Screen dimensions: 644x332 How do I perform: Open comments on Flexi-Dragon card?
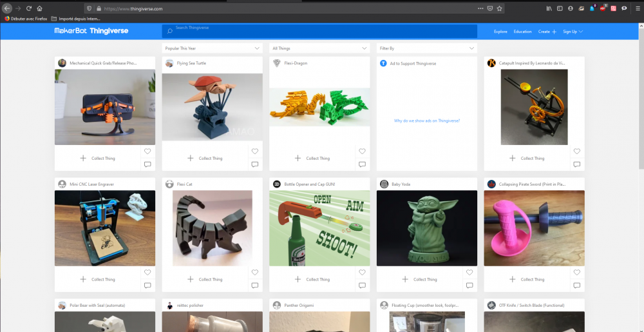pyautogui.click(x=362, y=164)
